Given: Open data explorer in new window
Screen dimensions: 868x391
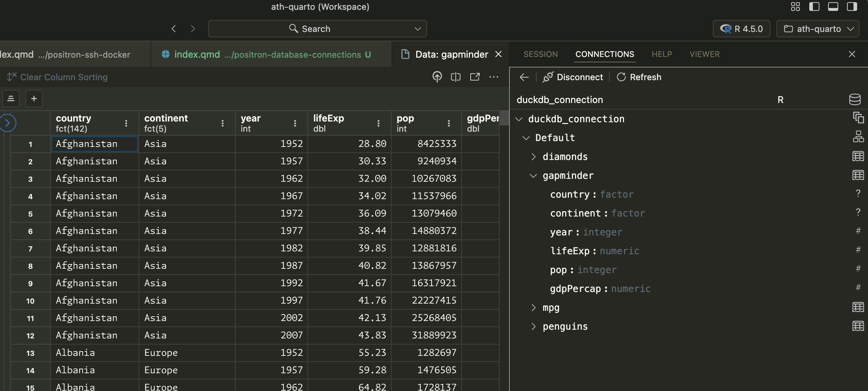Looking at the screenshot, I should click(x=475, y=77).
